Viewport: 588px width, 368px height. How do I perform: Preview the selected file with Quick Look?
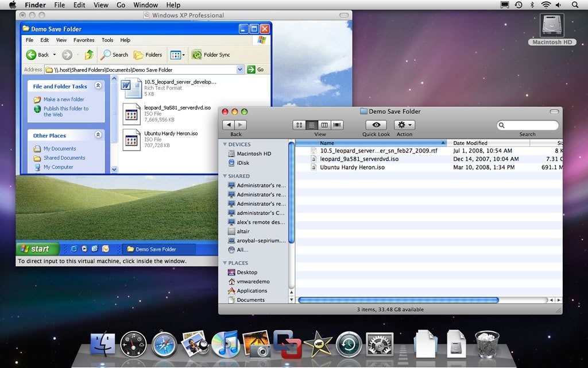pos(376,125)
